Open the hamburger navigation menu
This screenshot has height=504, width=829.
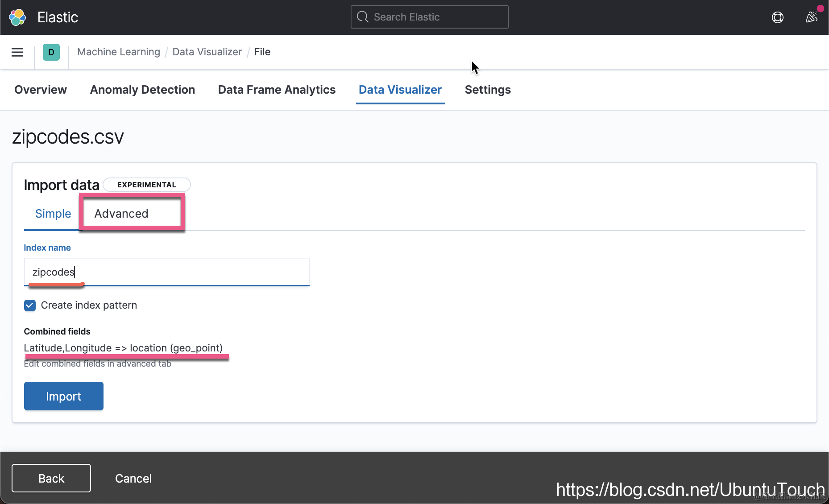(x=17, y=52)
